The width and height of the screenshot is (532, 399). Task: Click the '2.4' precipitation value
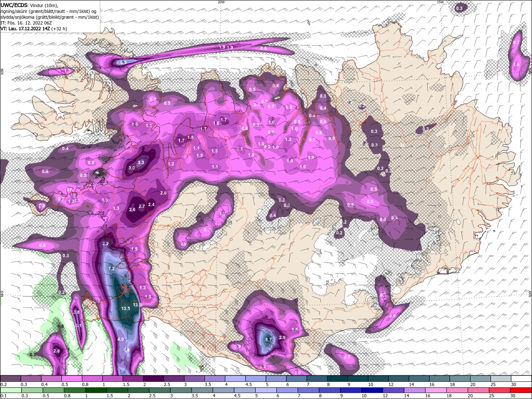pos(151,204)
